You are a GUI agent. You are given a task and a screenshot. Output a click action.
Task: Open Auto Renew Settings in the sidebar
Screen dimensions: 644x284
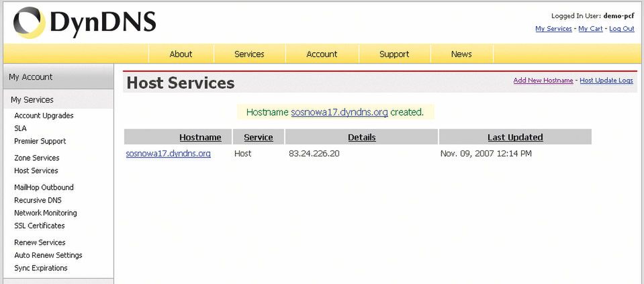click(48, 255)
